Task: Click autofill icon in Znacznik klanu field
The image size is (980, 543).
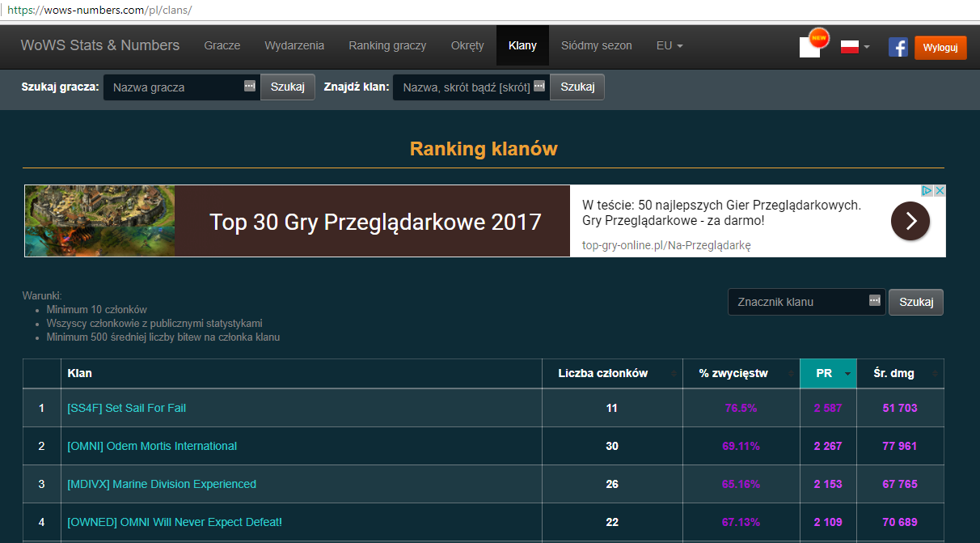Action: coord(874,301)
